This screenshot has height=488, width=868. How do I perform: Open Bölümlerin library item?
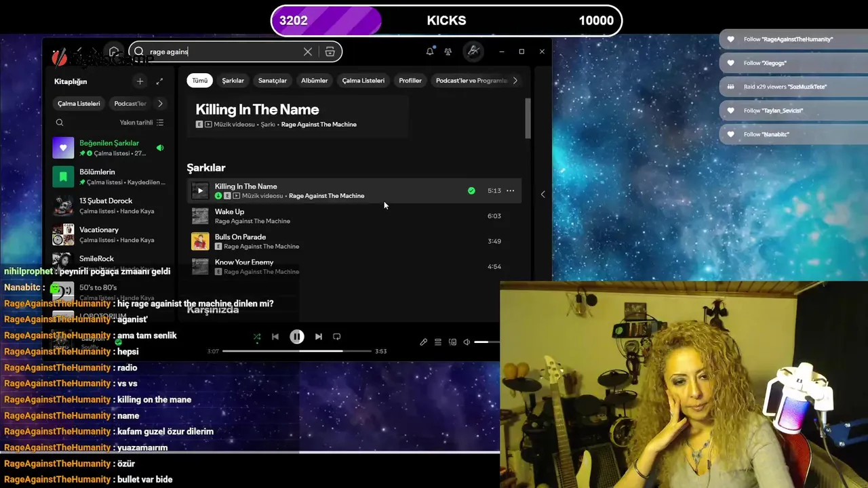110,177
